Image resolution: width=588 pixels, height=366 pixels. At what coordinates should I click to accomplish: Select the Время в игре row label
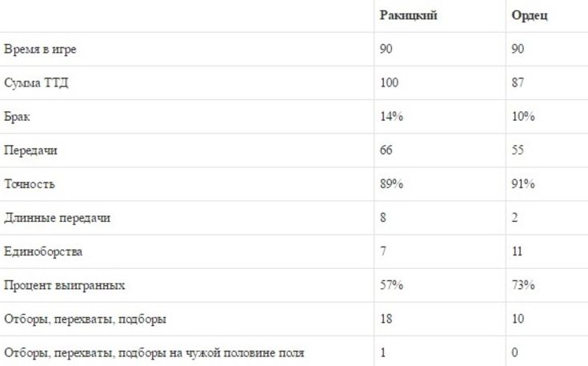click(40, 49)
